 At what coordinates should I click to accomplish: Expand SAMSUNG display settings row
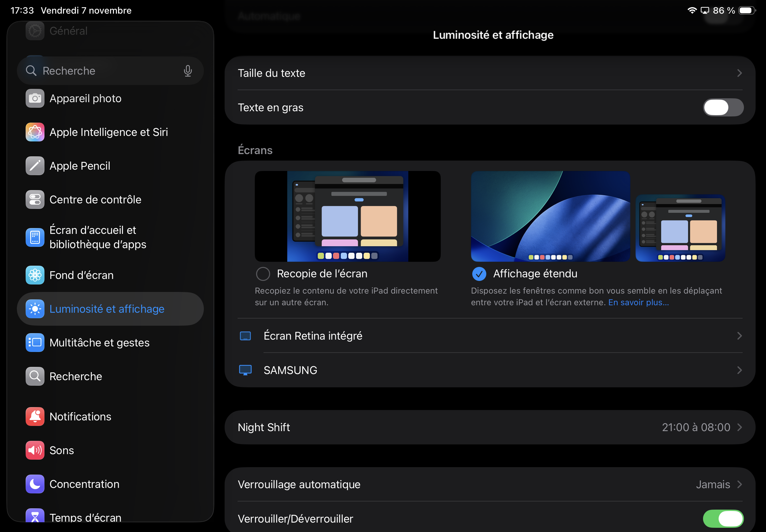point(489,370)
